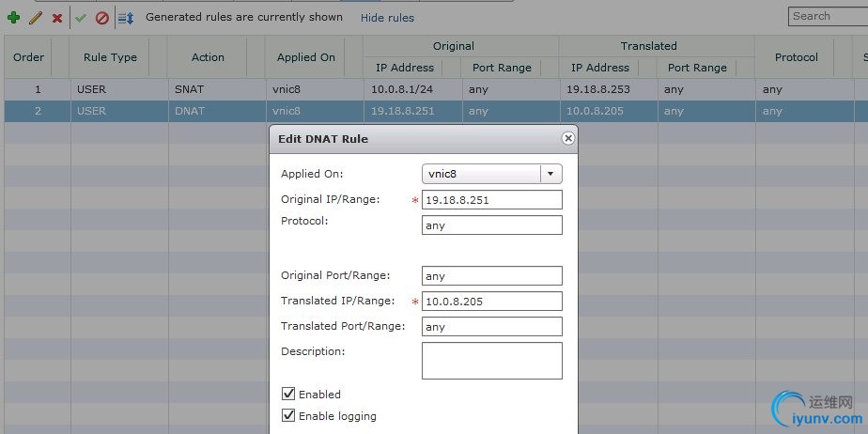868x434 pixels.
Task: Click the Generated rules status text
Action: pos(244,17)
